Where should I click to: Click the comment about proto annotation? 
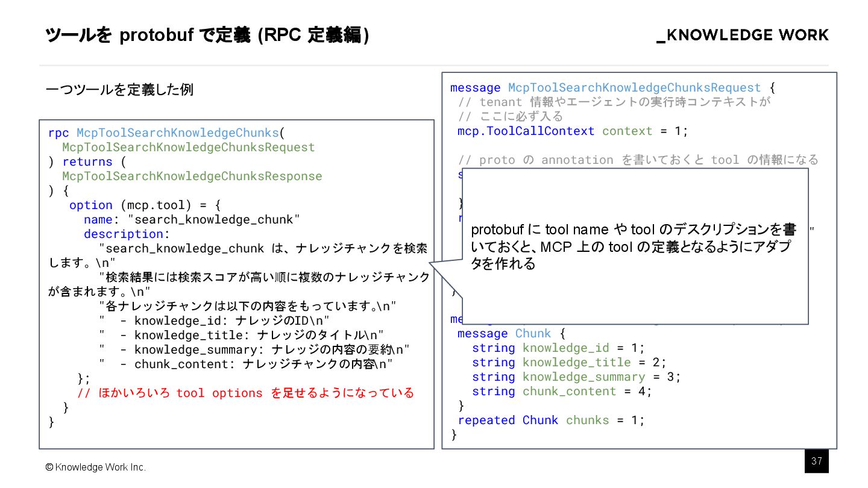tap(638, 160)
